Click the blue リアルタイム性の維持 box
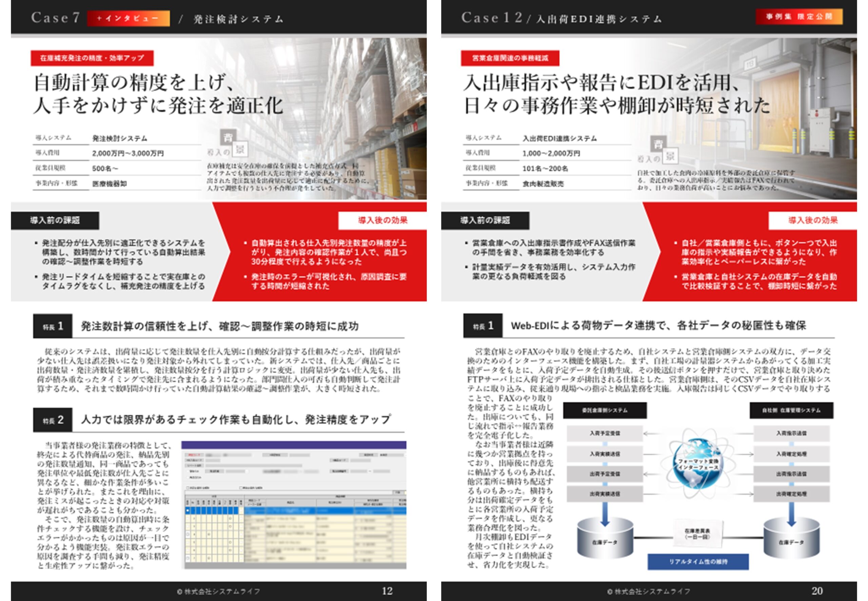This screenshot has width=868, height=601. pyautogui.click(x=698, y=561)
